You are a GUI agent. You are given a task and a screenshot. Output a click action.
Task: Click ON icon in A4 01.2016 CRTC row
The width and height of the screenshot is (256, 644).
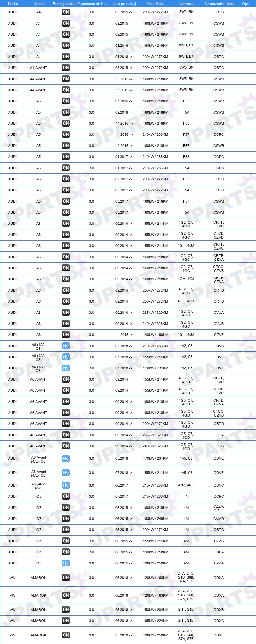click(x=66, y=57)
